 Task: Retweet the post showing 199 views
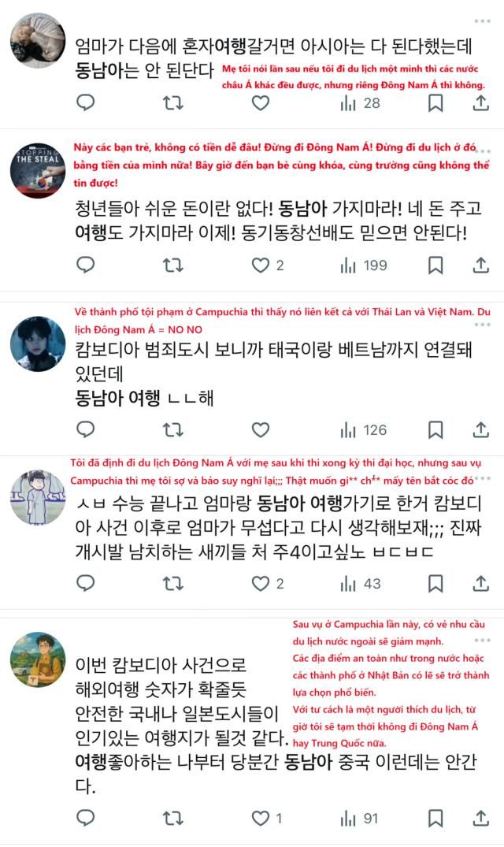(x=173, y=265)
